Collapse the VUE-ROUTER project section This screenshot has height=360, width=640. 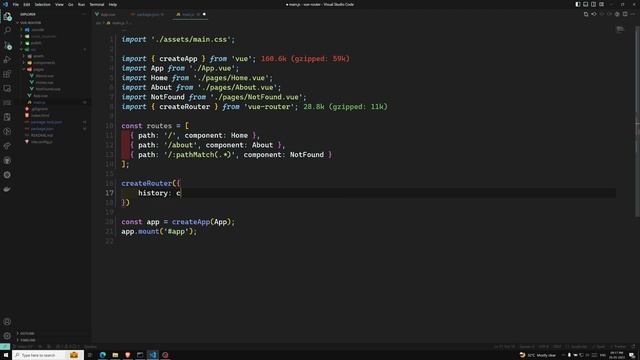pyautogui.click(x=31, y=23)
